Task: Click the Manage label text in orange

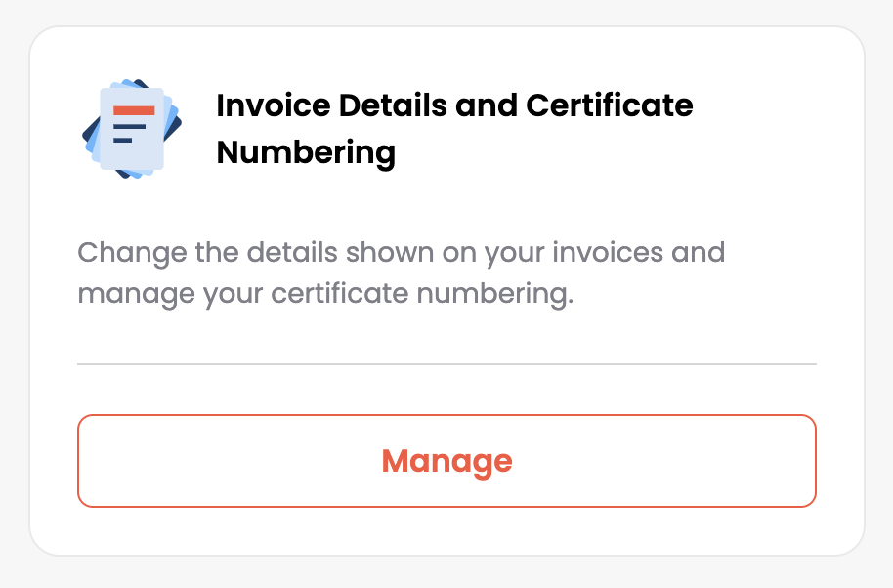Action: (447, 461)
